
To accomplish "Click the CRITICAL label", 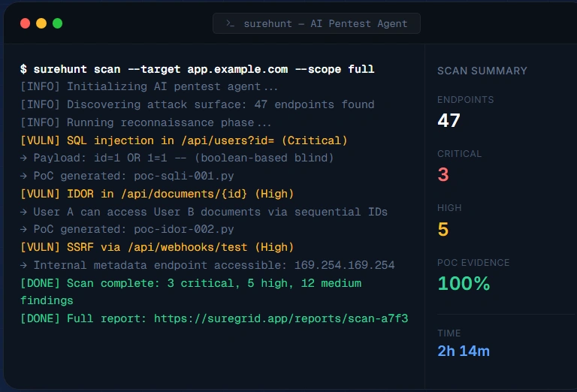I will click(459, 154).
